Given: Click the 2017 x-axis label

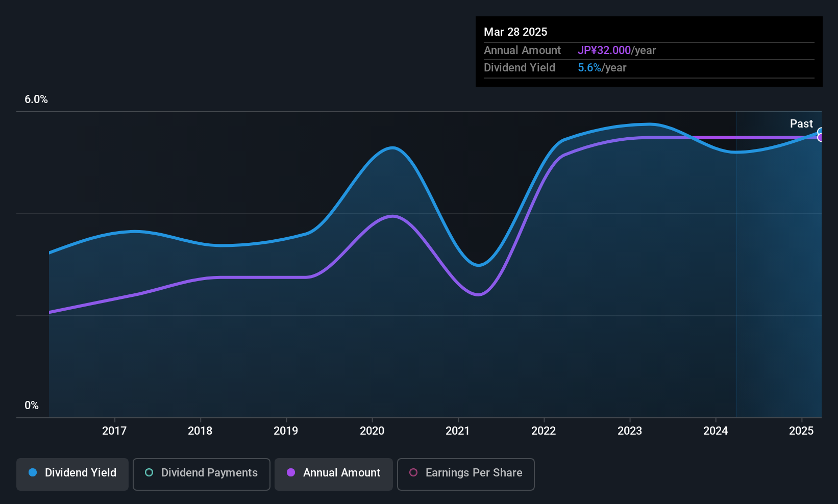Looking at the screenshot, I should (x=114, y=431).
